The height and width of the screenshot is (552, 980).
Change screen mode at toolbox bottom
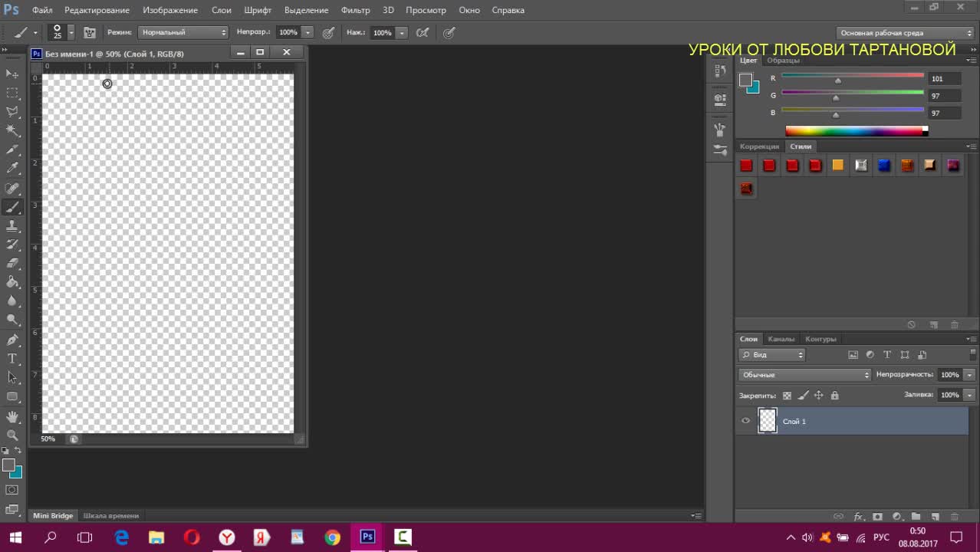tap(12, 509)
